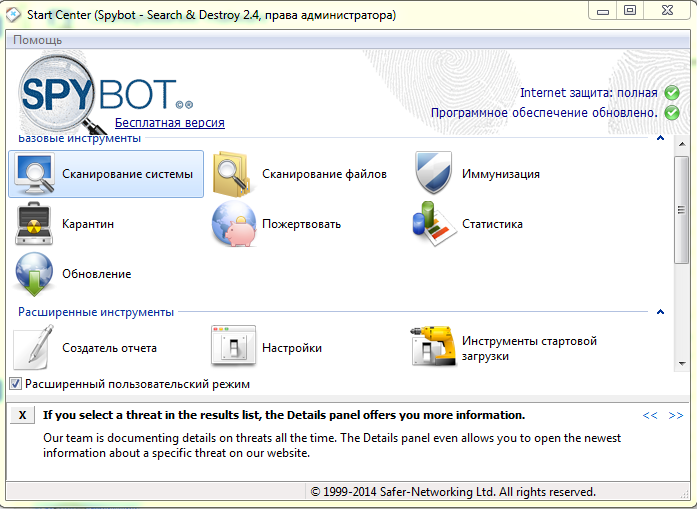
Task: Click the Internet защита green status checkmark
Action: click(672, 93)
